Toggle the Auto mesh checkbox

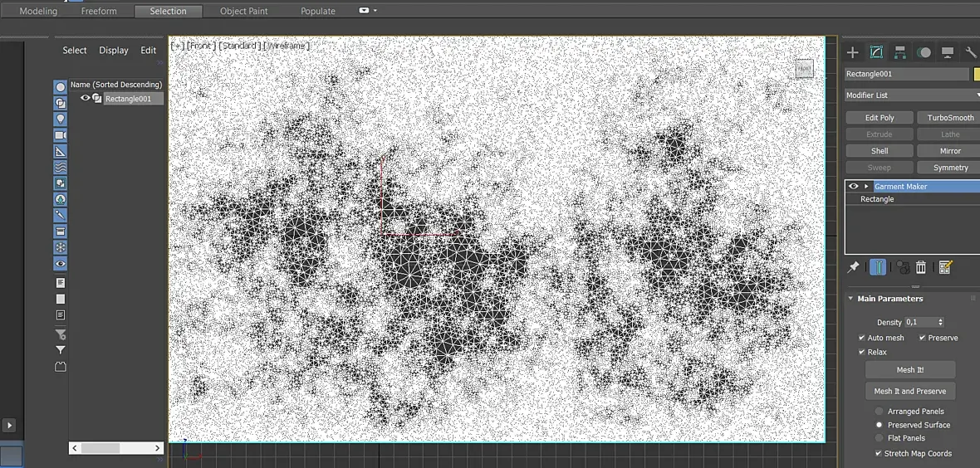tap(863, 338)
